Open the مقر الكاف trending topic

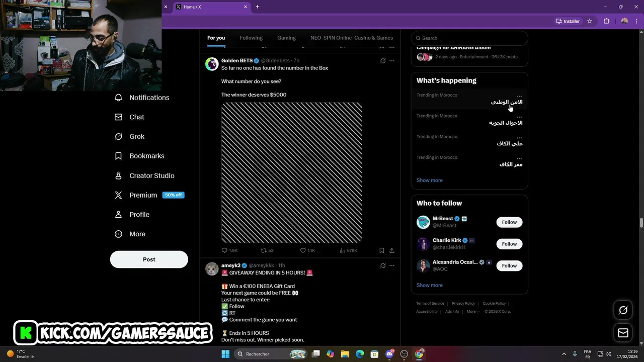(x=469, y=161)
